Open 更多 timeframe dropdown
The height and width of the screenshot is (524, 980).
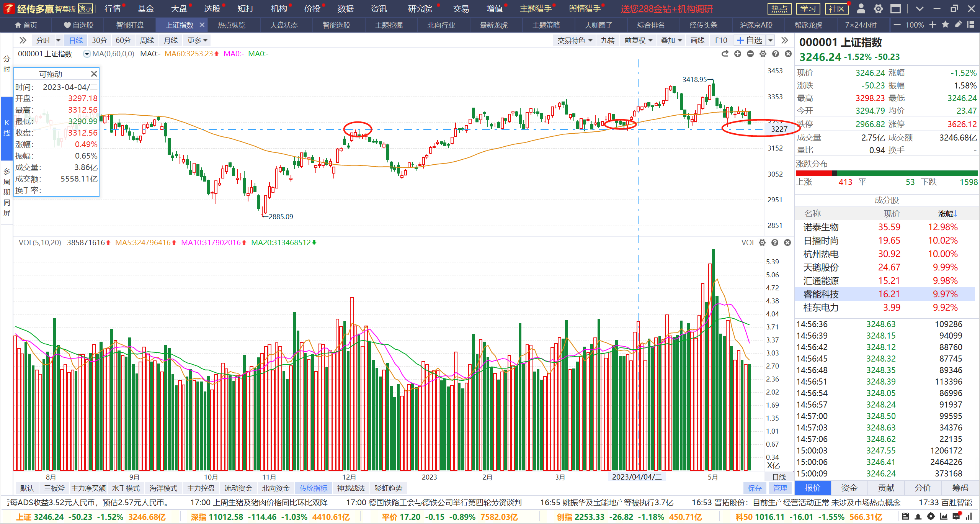tap(197, 40)
